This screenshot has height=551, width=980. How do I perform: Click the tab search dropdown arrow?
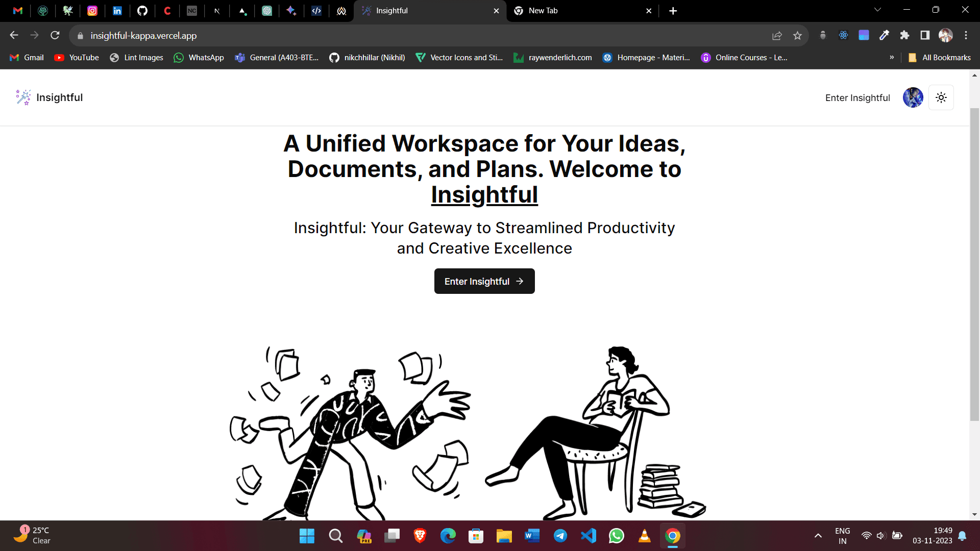[x=877, y=10]
